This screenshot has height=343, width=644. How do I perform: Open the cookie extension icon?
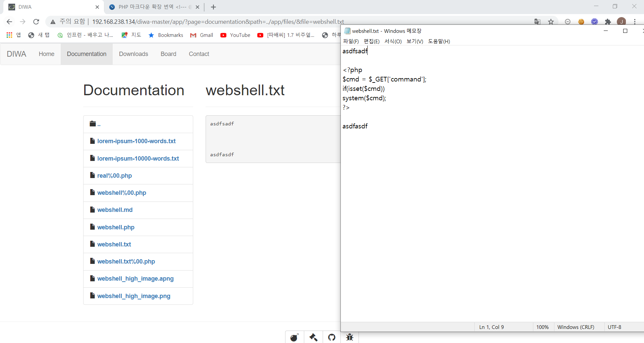[581, 22]
